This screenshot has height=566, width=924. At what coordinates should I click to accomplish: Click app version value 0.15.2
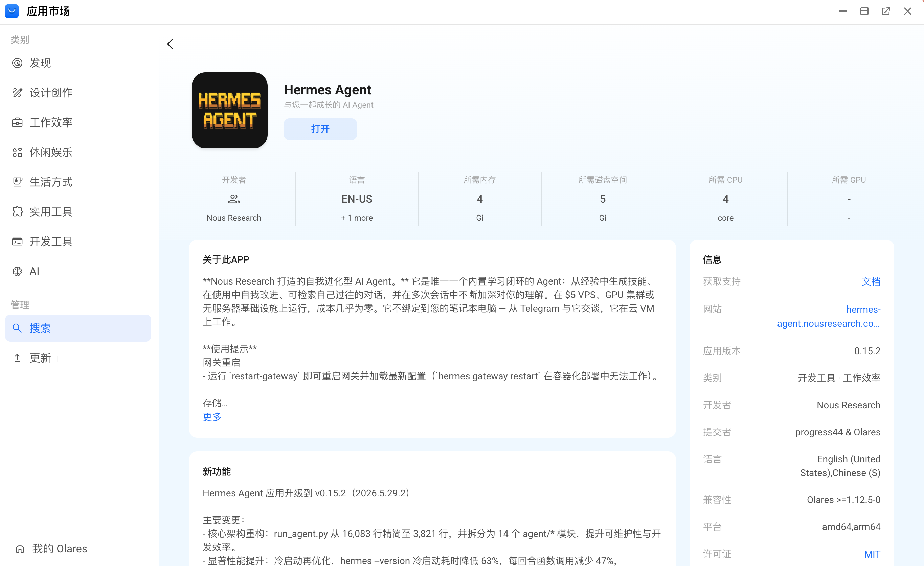(867, 351)
